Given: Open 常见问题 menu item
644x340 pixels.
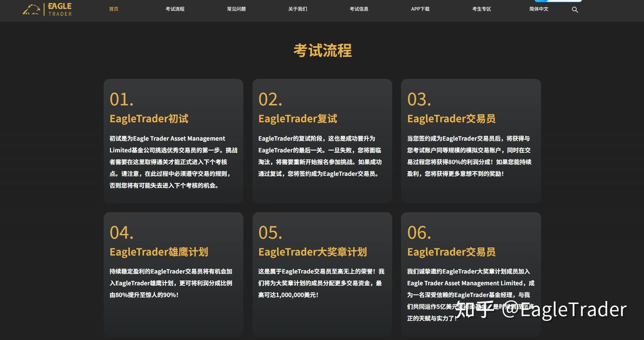Looking at the screenshot, I should (x=236, y=9).
